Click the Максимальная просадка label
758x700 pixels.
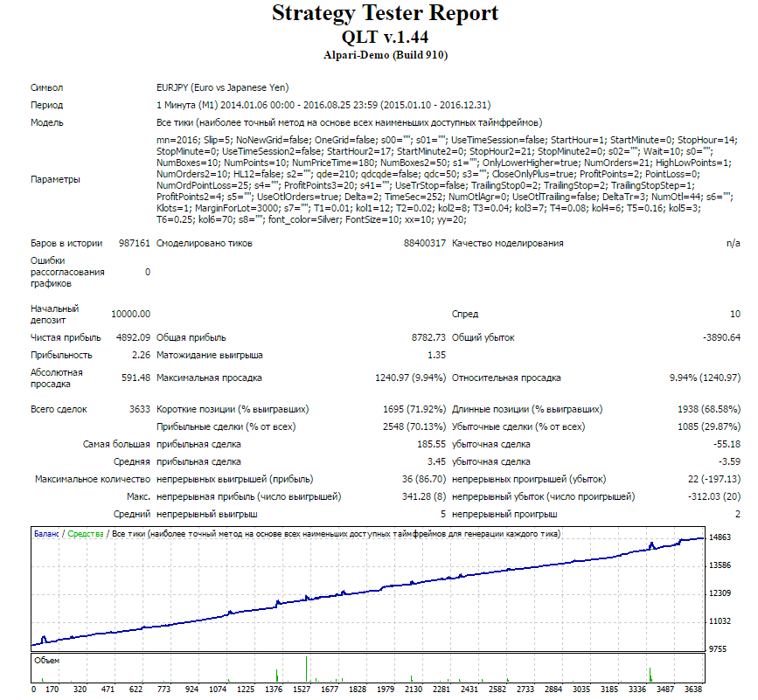209,378
